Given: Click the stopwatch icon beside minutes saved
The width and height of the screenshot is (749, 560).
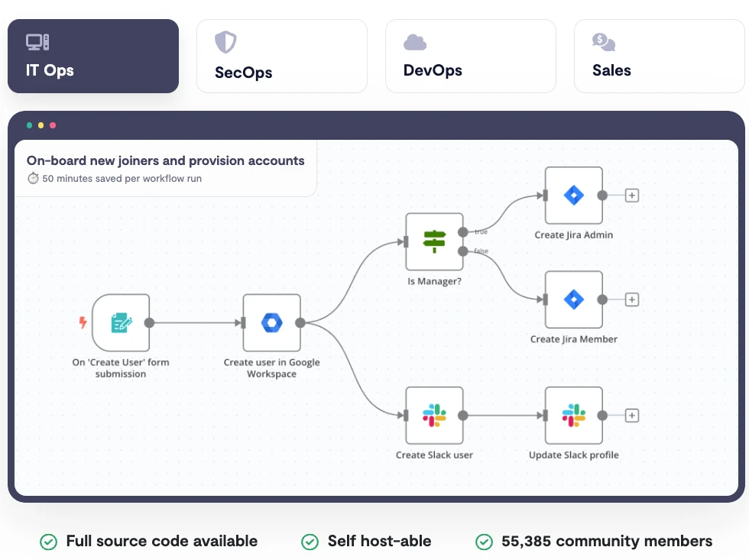Looking at the screenshot, I should (x=33, y=178).
